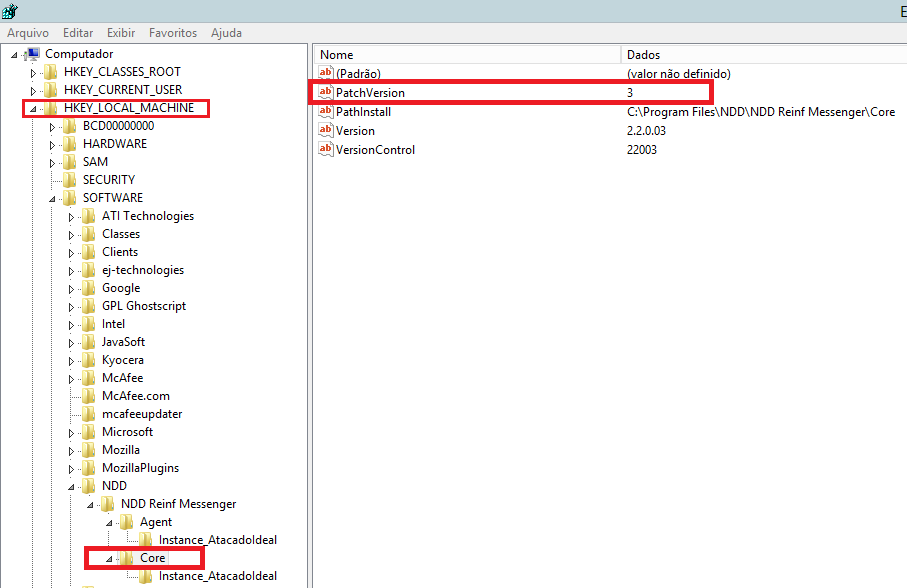
Task: Select the HARDWARE key label
Action: (115, 143)
